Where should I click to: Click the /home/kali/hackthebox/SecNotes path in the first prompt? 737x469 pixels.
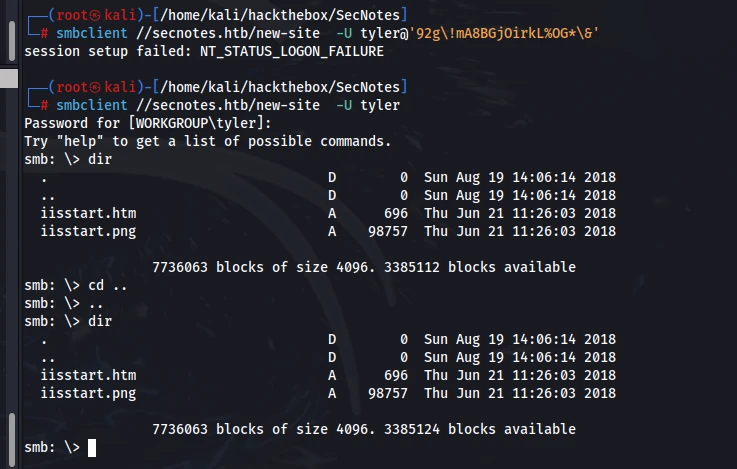pos(280,16)
